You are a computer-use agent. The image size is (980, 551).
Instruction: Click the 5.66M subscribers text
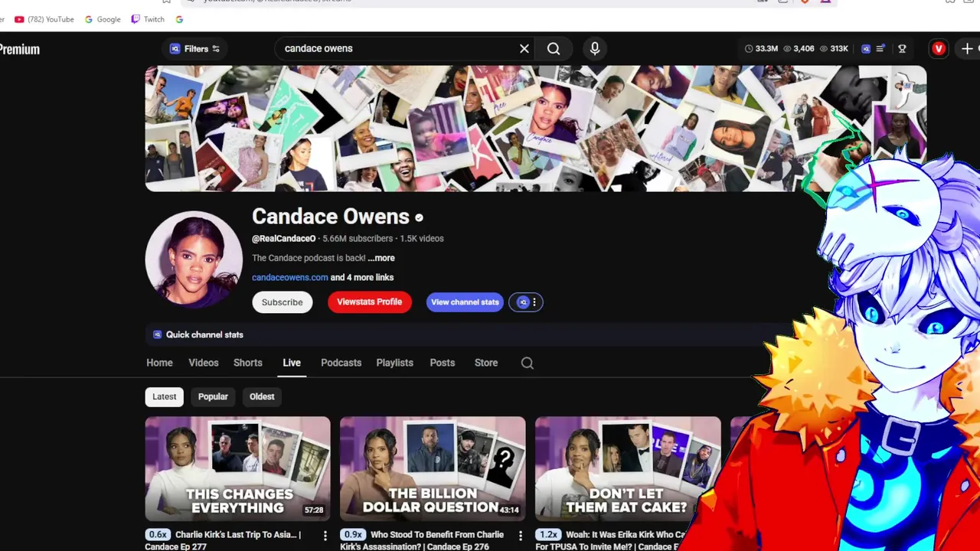pos(358,239)
